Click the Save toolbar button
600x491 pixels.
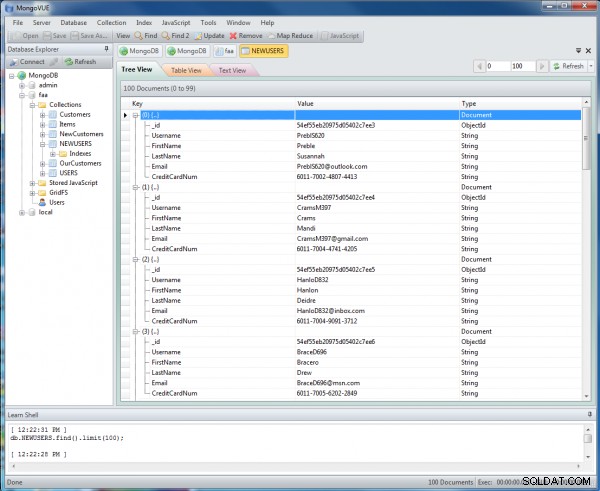point(55,36)
